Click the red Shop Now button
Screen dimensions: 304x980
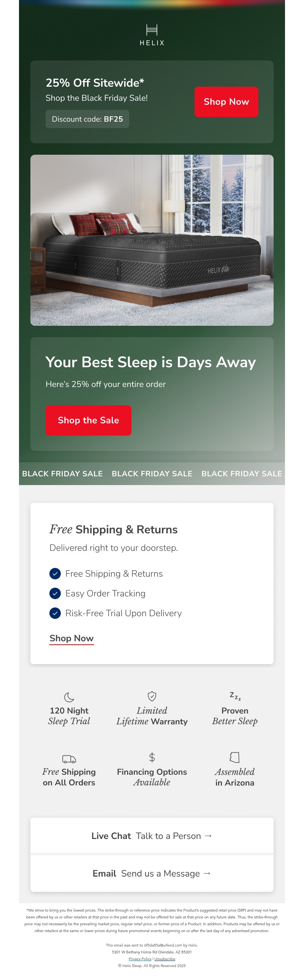click(x=226, y=101)
